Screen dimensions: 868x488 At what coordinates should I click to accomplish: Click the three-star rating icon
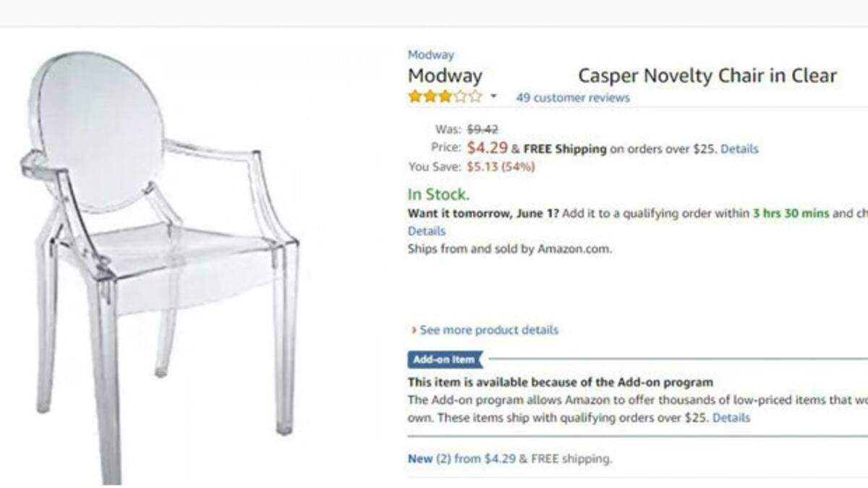pos(444,97)
